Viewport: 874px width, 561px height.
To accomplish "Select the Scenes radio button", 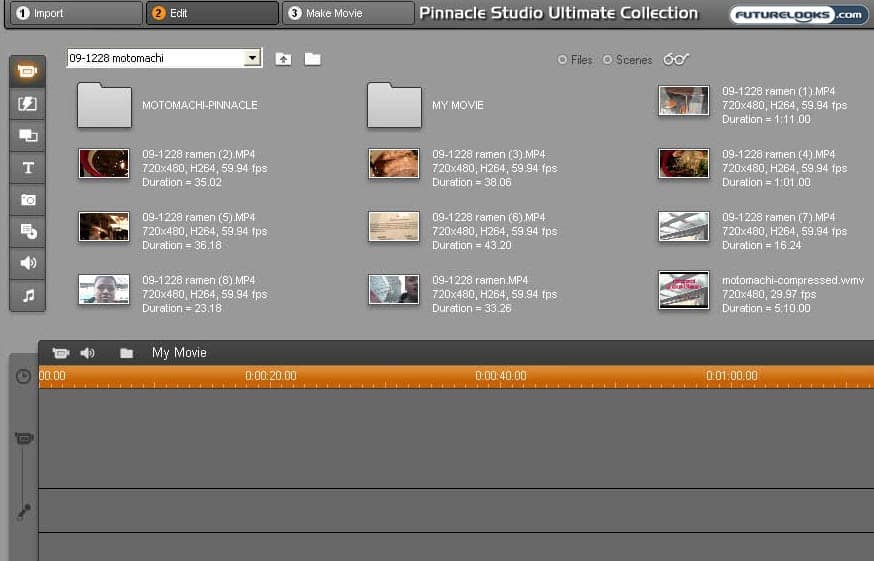I will point(608,60).
